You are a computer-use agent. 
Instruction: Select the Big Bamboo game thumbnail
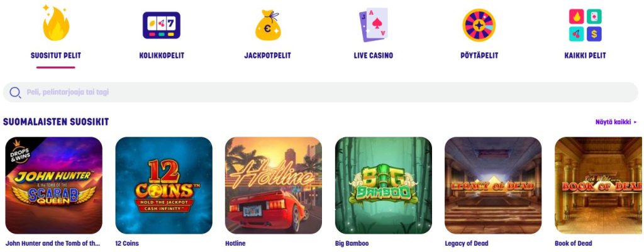[384, 185]
